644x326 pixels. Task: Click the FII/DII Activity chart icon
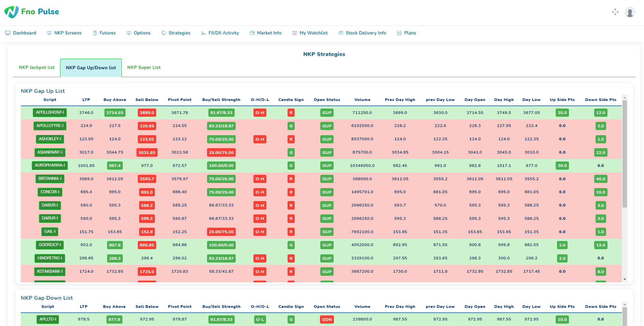pyautogui.click(x=203, y=33)
